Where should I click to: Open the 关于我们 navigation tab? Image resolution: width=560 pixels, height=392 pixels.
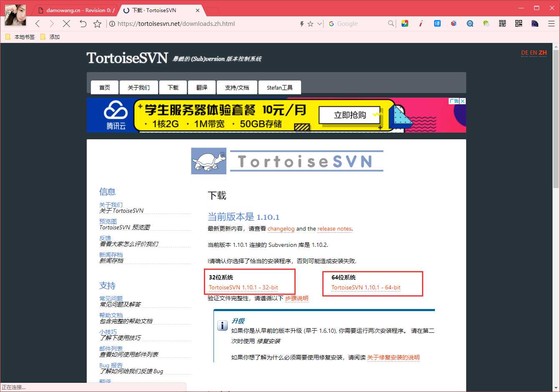[138, 88]
